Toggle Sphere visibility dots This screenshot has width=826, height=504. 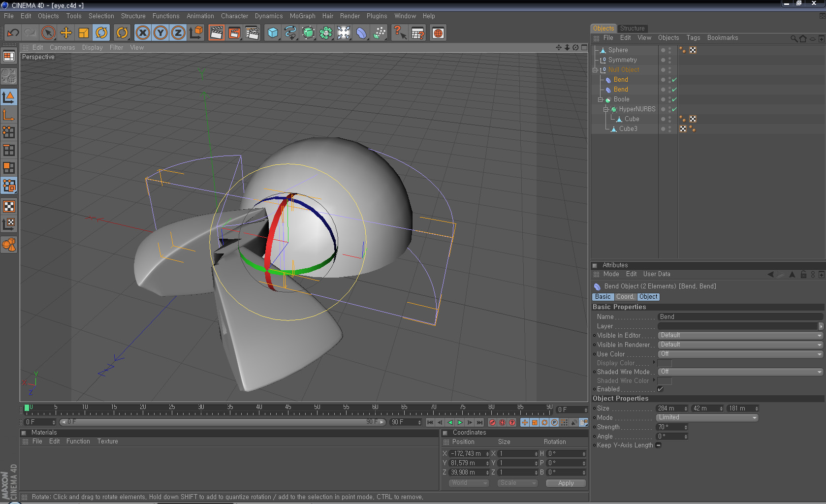pyautogui.click(x=669, y=50)
